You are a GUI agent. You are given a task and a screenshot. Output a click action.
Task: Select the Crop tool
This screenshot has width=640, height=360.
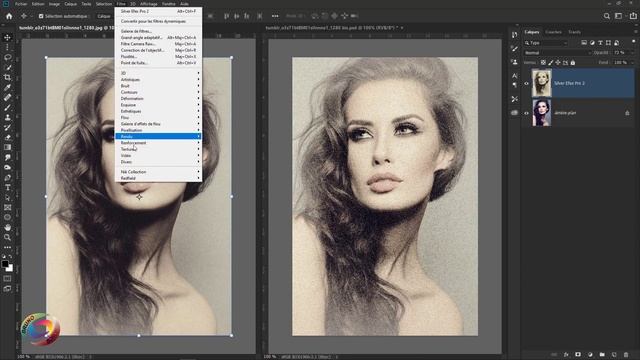pyautogui.click(x=7, y=77)
